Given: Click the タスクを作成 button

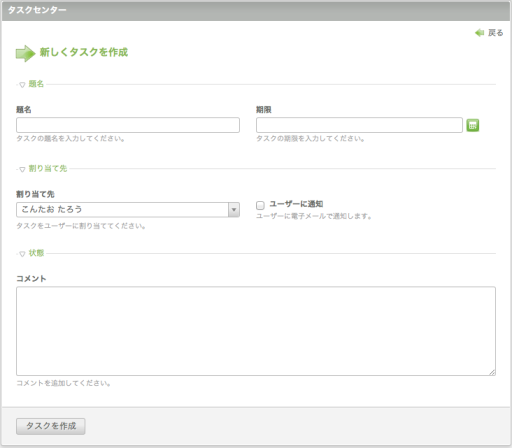Looking at the screenshot, I should tap(51, 426).
